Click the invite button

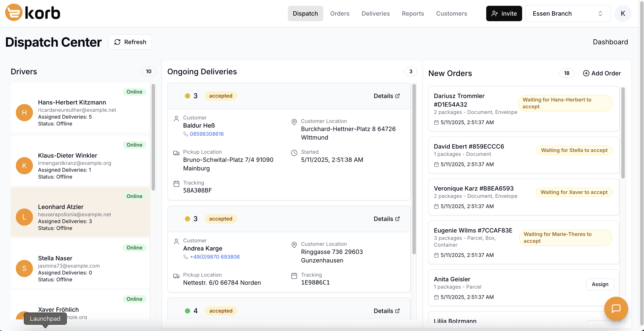[504, 13]
